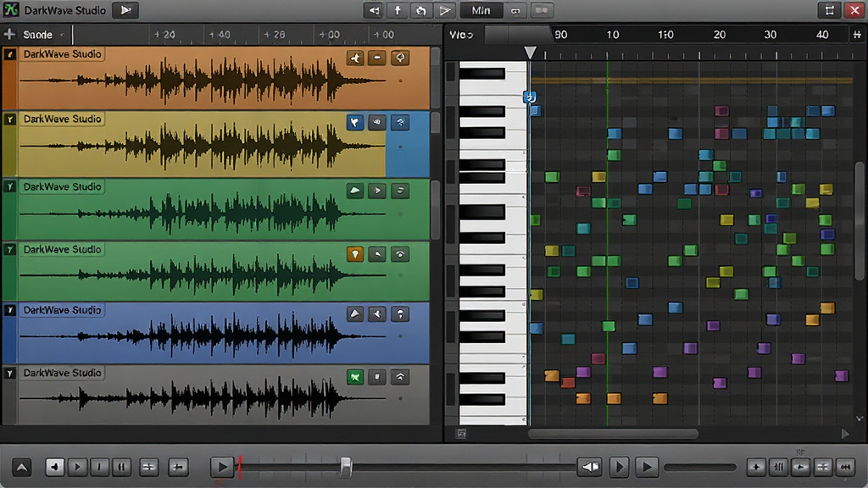Click the play-arrow button on upper green track

[x=377, y=191]
